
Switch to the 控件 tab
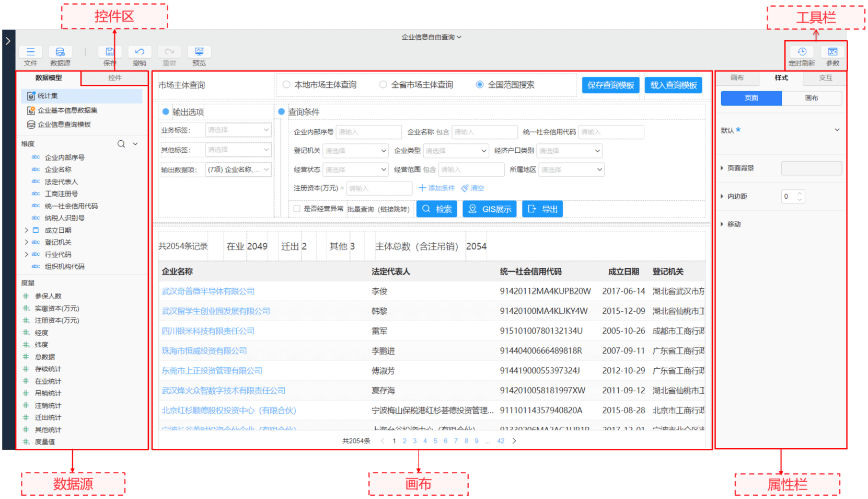[115, 78]
